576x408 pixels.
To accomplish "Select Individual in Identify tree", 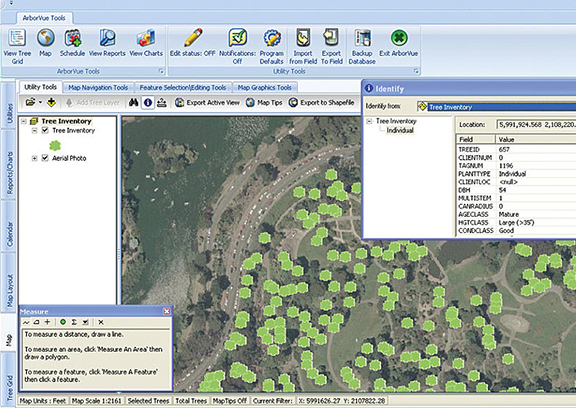I will (x=400, y=130).
